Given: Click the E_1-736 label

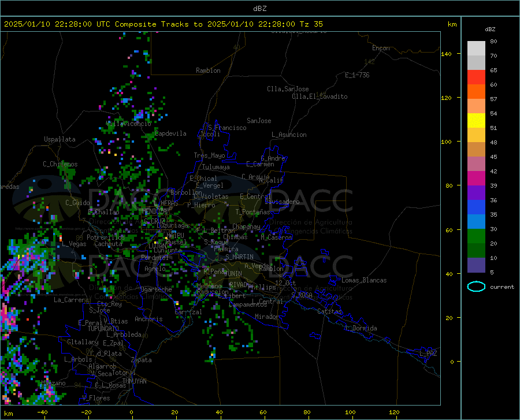Looking at the screenshot, I should [x=357, y=75].
